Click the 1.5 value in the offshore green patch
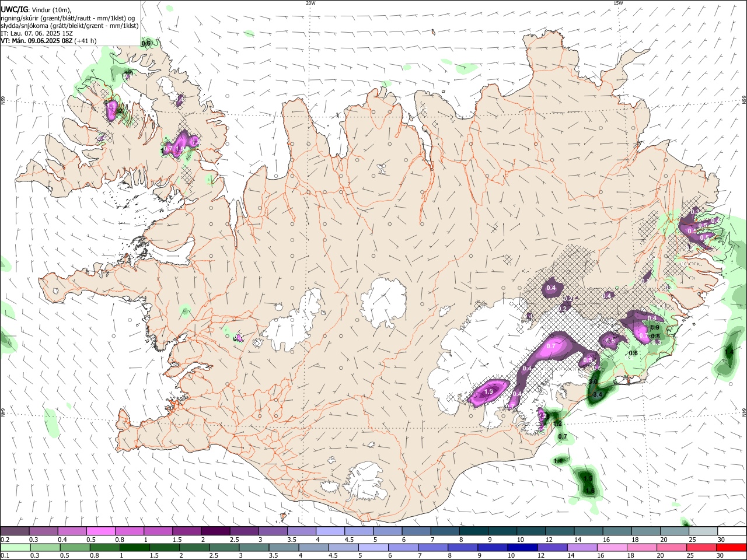Screen dimensions: 747x560 [588, 480]
